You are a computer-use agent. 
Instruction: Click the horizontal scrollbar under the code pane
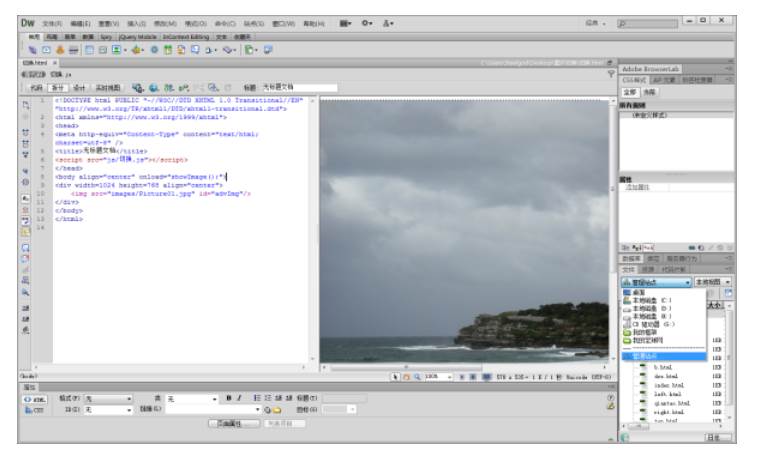[x=170, y=368]
